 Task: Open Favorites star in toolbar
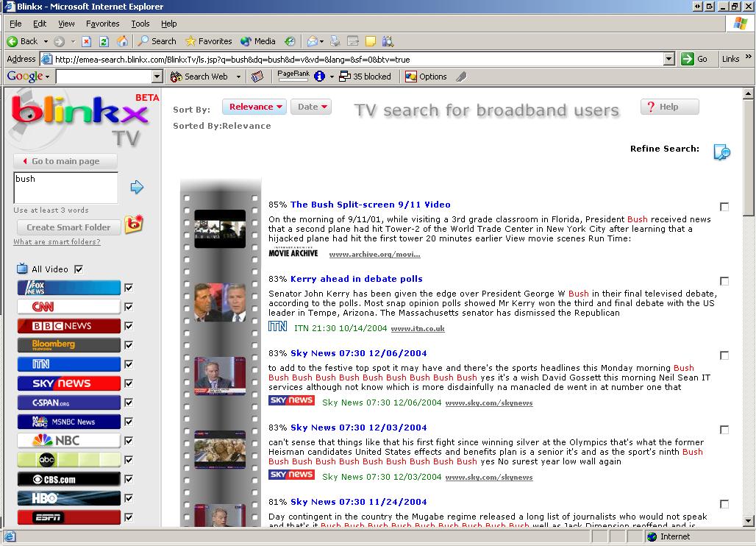(x=208, y=41)
